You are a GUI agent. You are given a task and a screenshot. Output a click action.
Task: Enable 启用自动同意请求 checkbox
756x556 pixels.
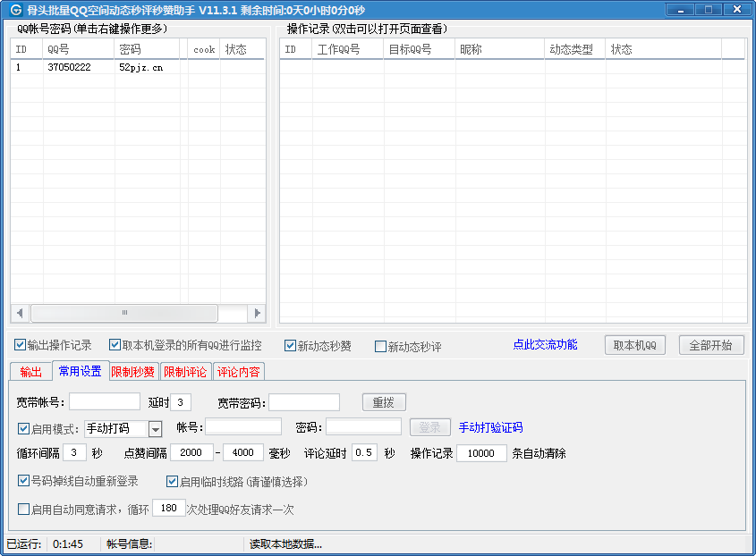pos(24,510)
